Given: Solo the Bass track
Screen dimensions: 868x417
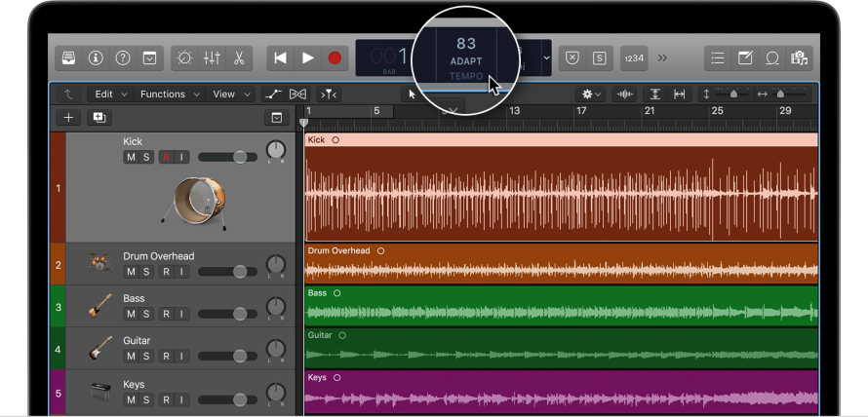Looking at the screenshot, I should click(x=146, y=314).
